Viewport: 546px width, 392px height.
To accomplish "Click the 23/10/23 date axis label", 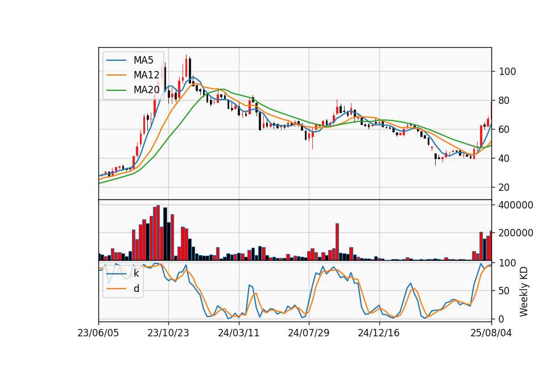I will pos(168,333).
